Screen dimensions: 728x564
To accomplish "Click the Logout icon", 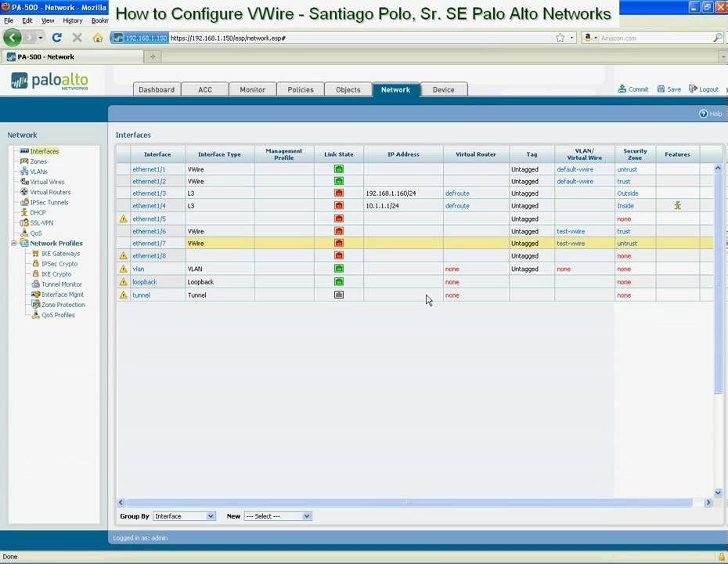I will (693, 89).
